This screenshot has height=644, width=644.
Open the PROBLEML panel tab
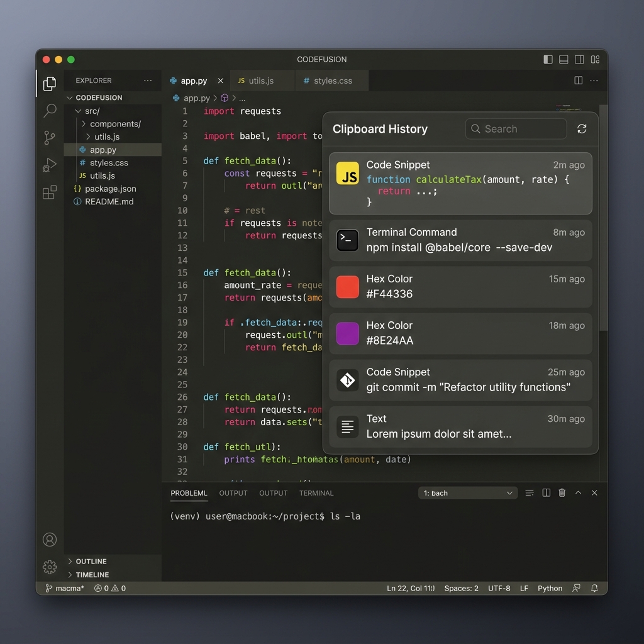click(x=189, y=493)
